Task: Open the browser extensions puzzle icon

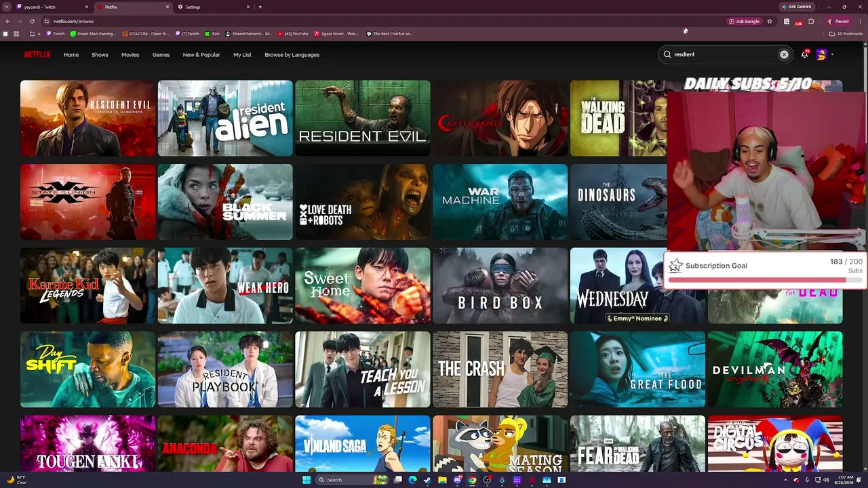Action: [x=811, y=21]
